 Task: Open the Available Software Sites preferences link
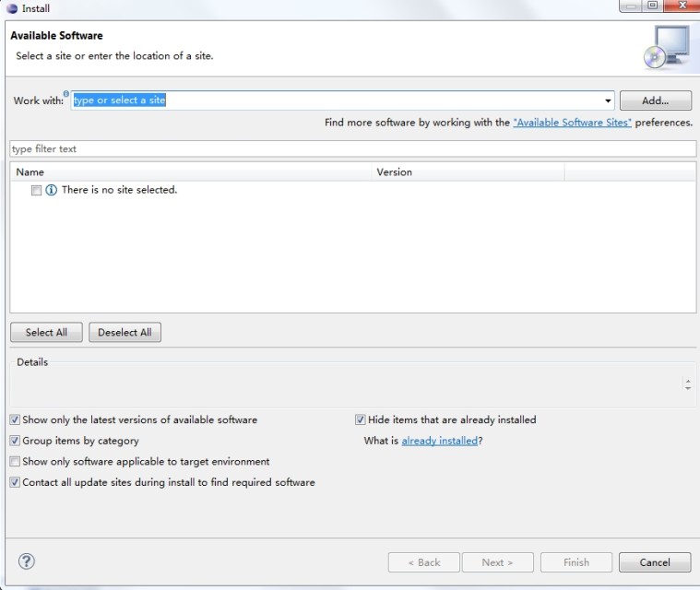573,123
